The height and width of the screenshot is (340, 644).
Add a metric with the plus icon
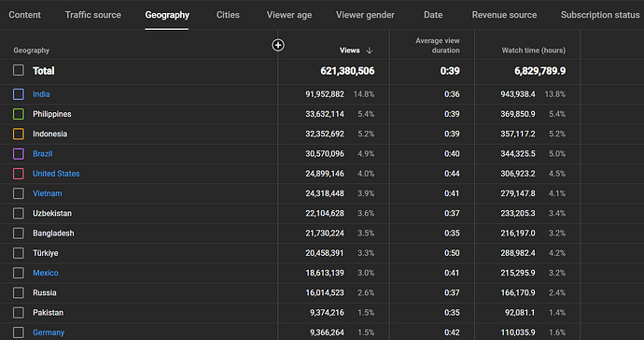(x=278, y=45)
